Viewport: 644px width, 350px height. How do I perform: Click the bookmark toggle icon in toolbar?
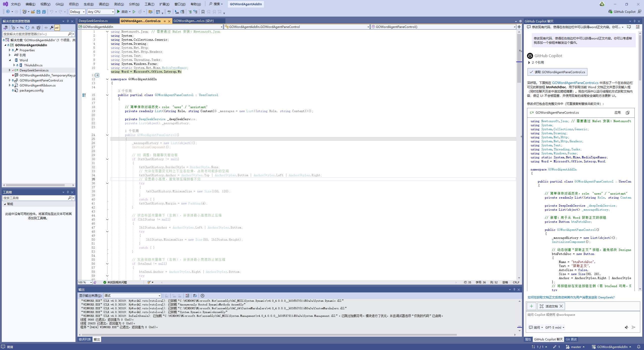203,12
